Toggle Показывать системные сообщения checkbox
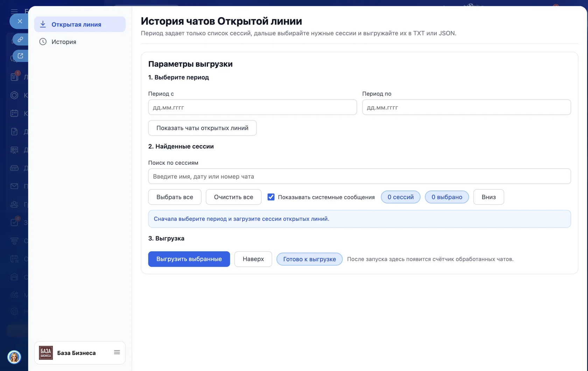 click(271, 197)
